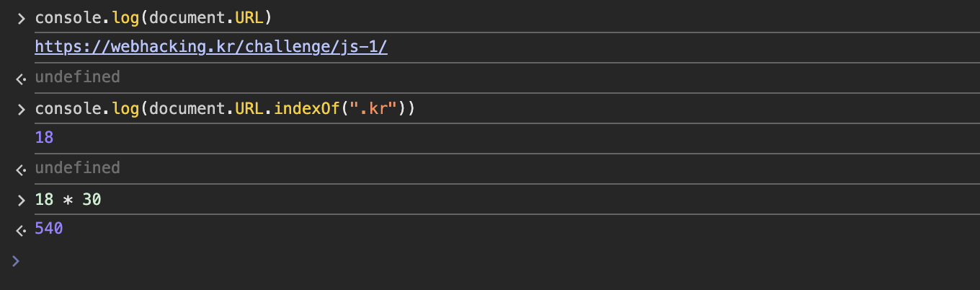Click the blue prompt chevron on the empty line
The width and height of the screenshot is (980, 290).
pyautogui.click(x=16, y=260)
